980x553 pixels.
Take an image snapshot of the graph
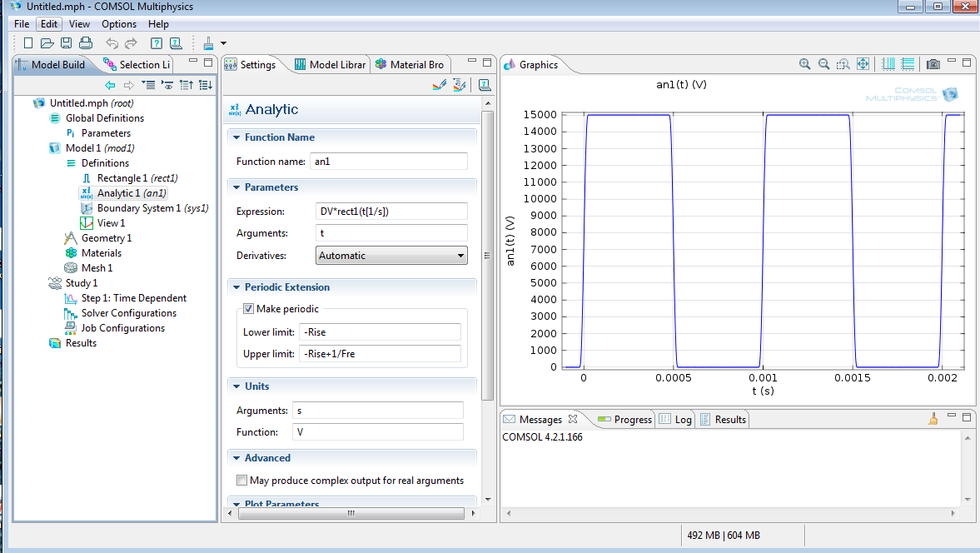(x=933, y=64)
